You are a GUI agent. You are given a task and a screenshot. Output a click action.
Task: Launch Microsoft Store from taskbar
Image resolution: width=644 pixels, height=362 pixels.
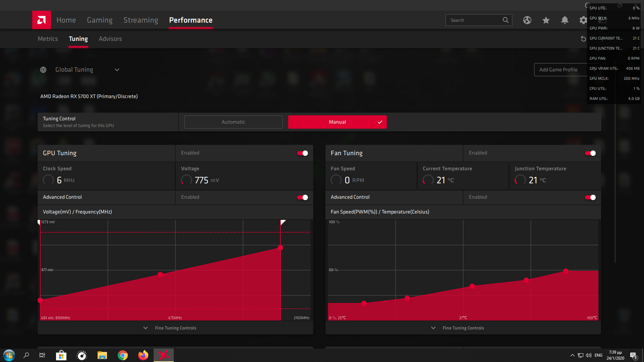click(61, 355)
